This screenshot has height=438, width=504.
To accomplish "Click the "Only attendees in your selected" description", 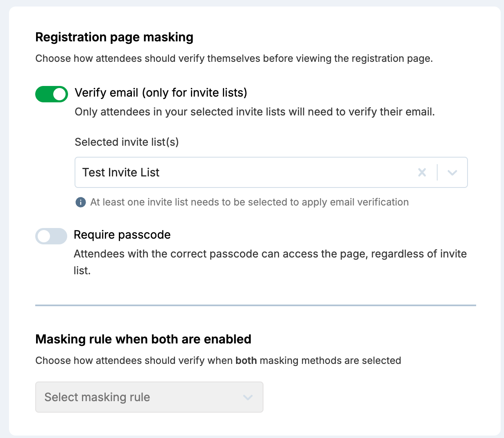I will [254, 112].
